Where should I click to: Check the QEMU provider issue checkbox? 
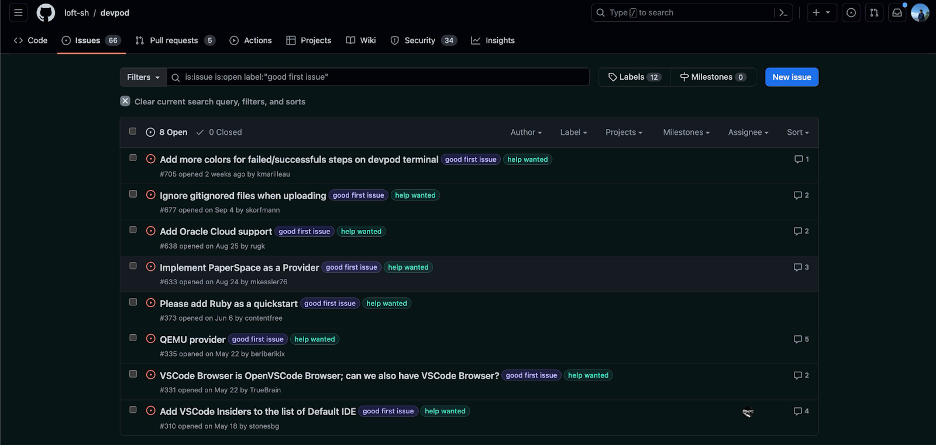pyautogui.click(x=133, y=338)
